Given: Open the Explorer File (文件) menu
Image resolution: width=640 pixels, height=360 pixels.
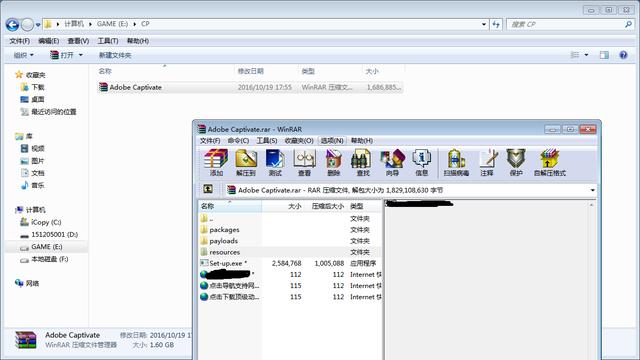Looking at the screenshot, I should click(19, 41).
